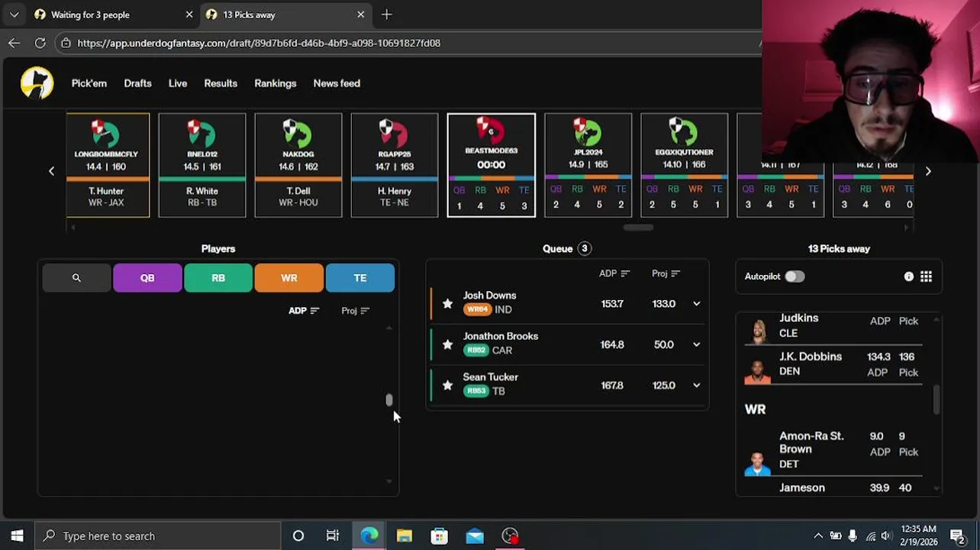Screen dimensions: 980x550
Task: Unstar Jonathon Brooks in the queue
Action: click(x=447, y=345)
